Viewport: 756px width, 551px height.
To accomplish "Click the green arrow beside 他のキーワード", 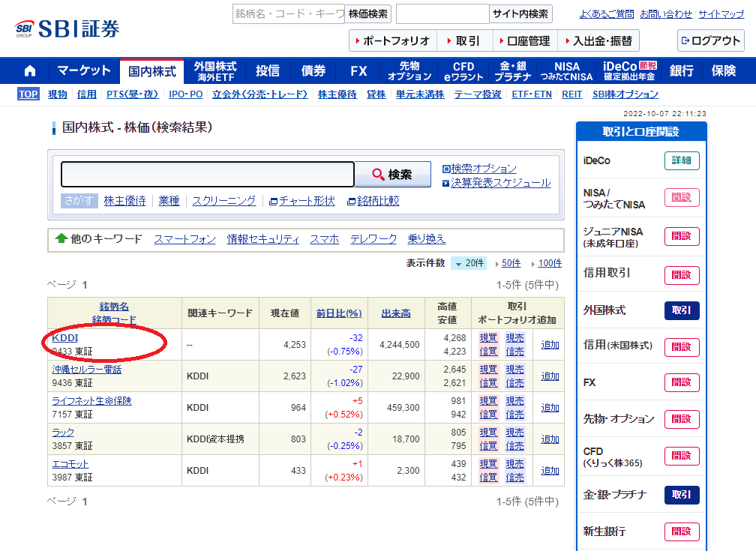I will point(61,238).
